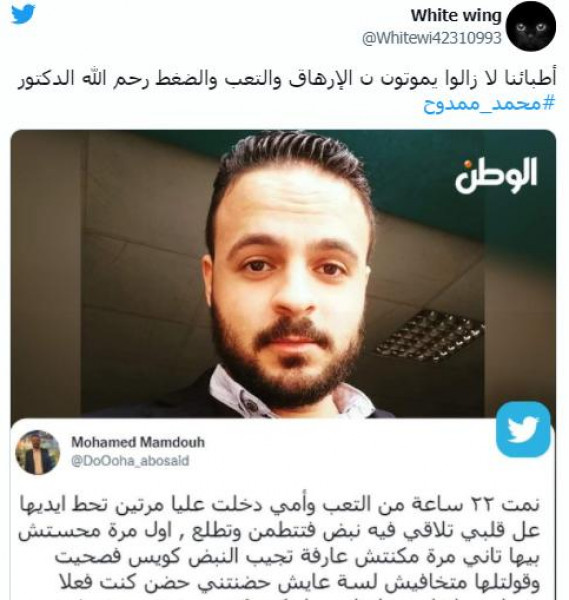The image size is (569, 600).
Task: Click the embedded tweet line containing قلبي
Action: pyautogui.click(x=280, y=531)
